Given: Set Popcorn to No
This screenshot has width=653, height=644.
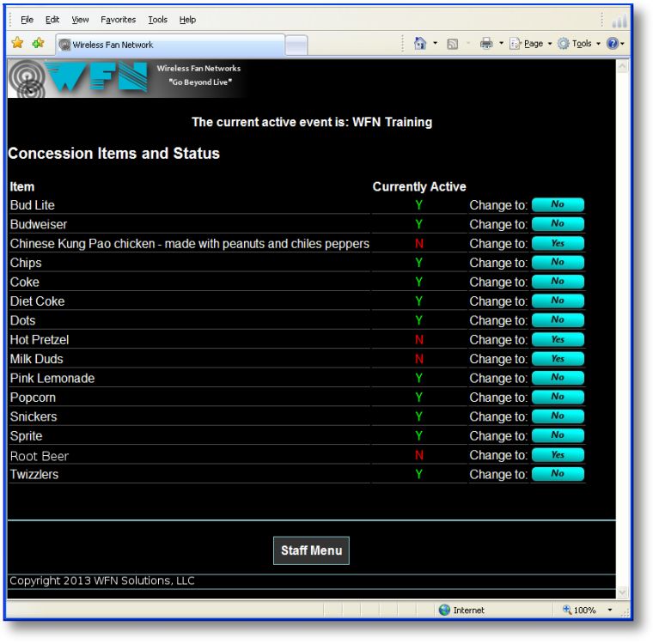Looking at the screenshot, I should (558, 397).
